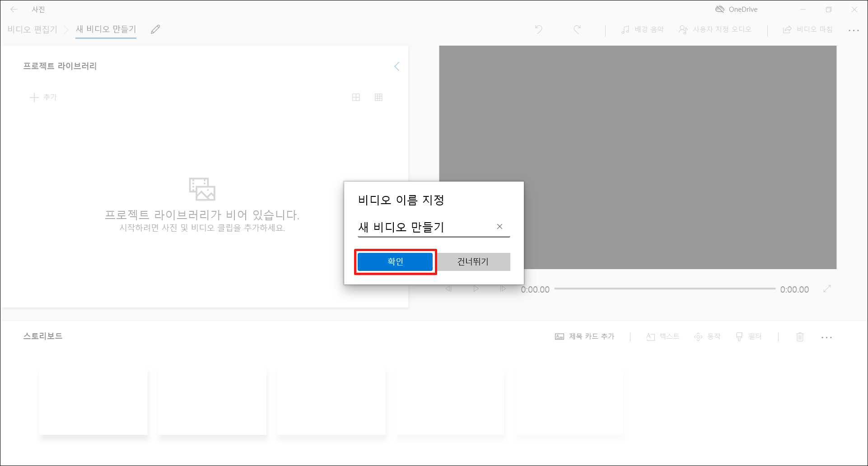The height and width of the screenshot is (466, 868).
Task: Click previous frame playback button
Action: (448, 289)
